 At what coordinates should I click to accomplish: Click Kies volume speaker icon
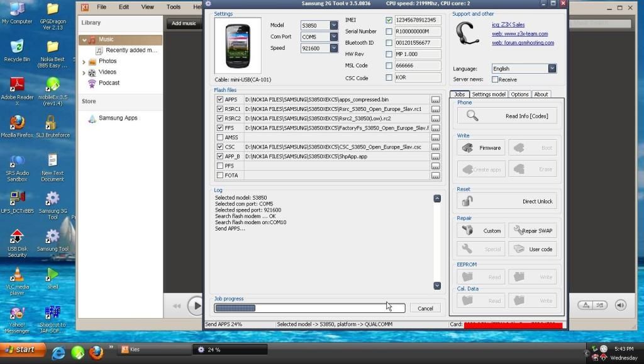[621, 305]
